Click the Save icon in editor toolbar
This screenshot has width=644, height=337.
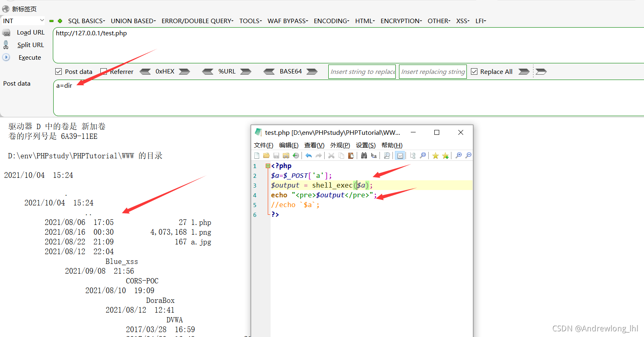pyautogui.click(x=276, y=156)
